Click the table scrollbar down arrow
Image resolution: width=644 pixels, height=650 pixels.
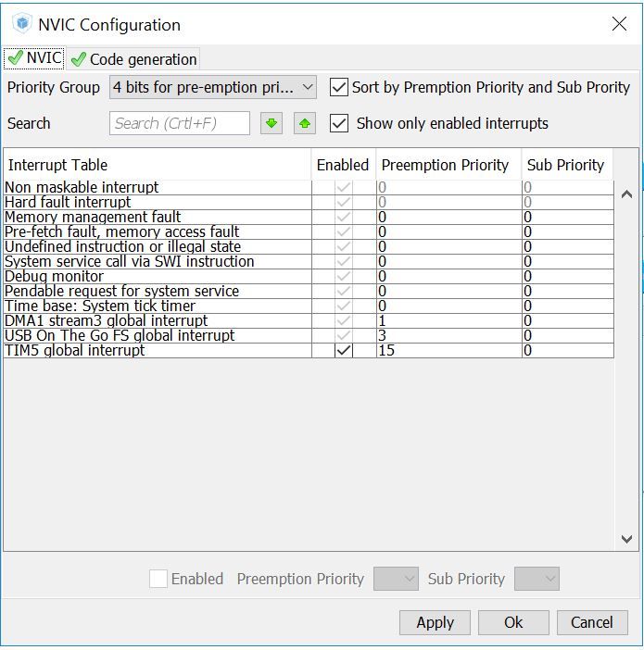626,539
